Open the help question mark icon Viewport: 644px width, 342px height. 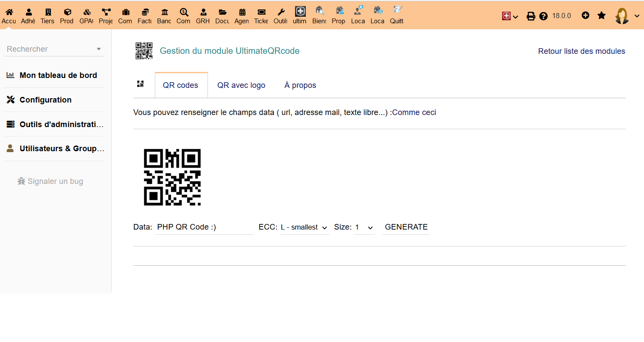[x=543, y=16]
